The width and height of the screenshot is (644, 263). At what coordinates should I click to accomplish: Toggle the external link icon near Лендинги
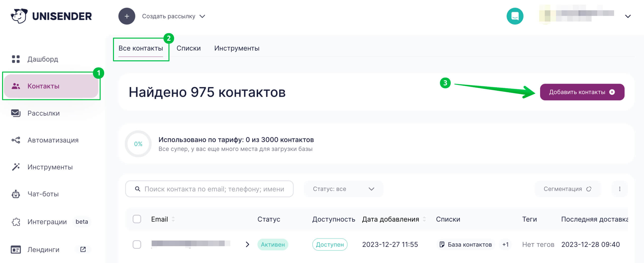pos(83,249)
